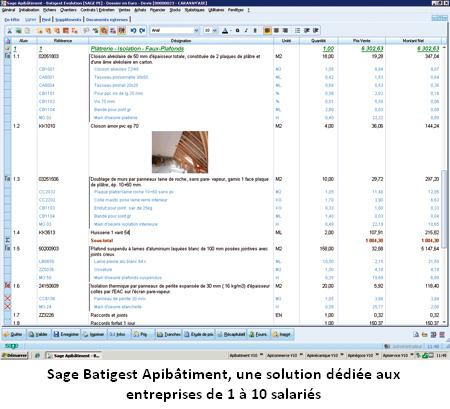Center text alignment in toolbar
Viewport: 450px width, 409px height.
point(276,31)
